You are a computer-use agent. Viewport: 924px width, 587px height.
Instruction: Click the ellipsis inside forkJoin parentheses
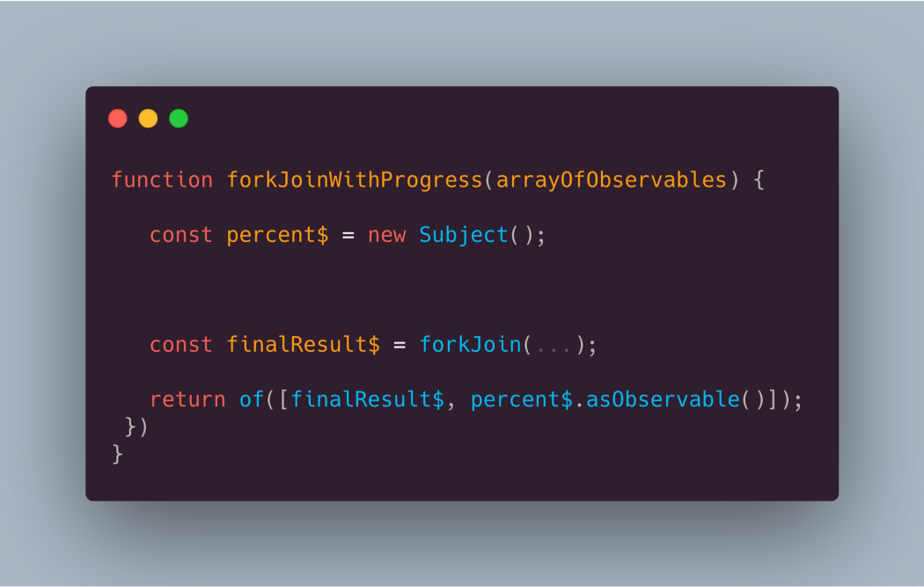[x=554, y=345]
